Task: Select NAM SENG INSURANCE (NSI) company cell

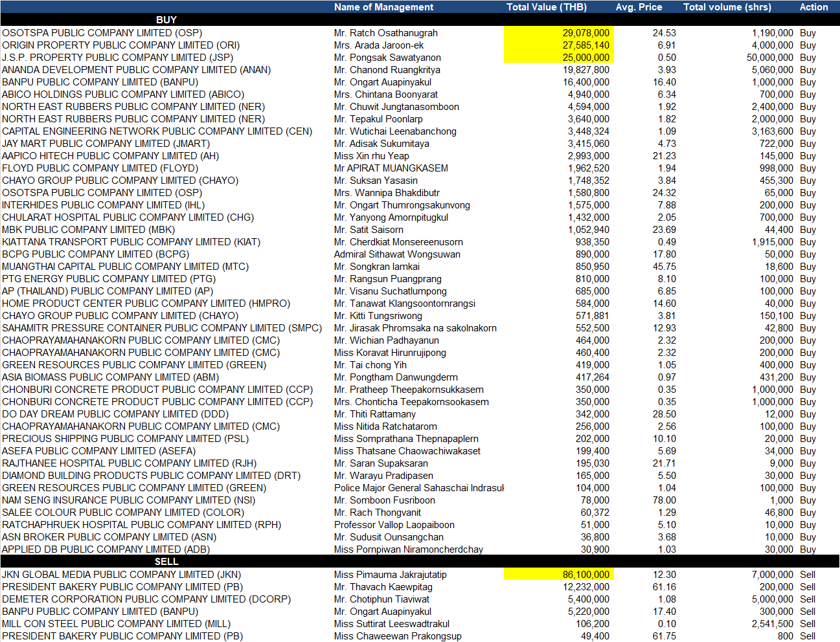Action: point(128,500)
